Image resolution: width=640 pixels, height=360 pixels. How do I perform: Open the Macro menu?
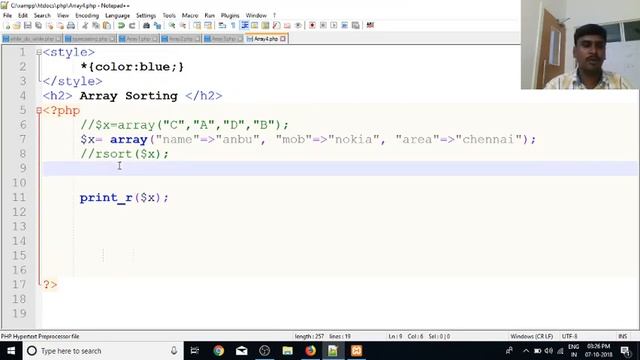tap(190, 16)
